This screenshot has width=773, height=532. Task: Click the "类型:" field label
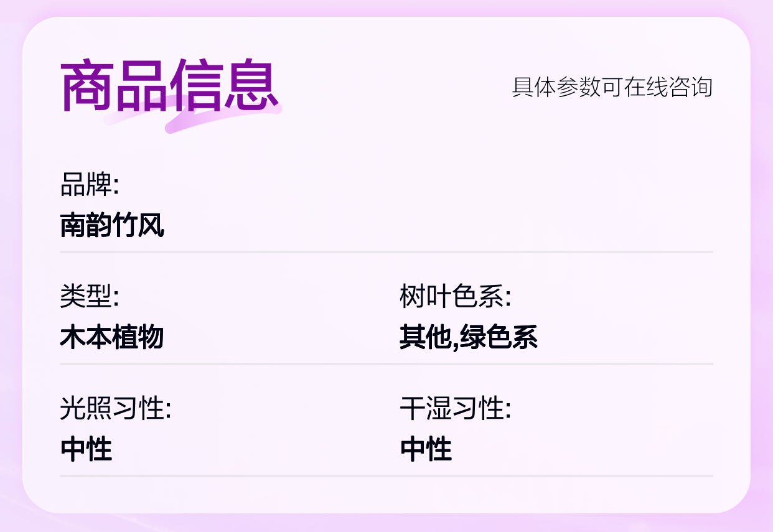[90, 296]
